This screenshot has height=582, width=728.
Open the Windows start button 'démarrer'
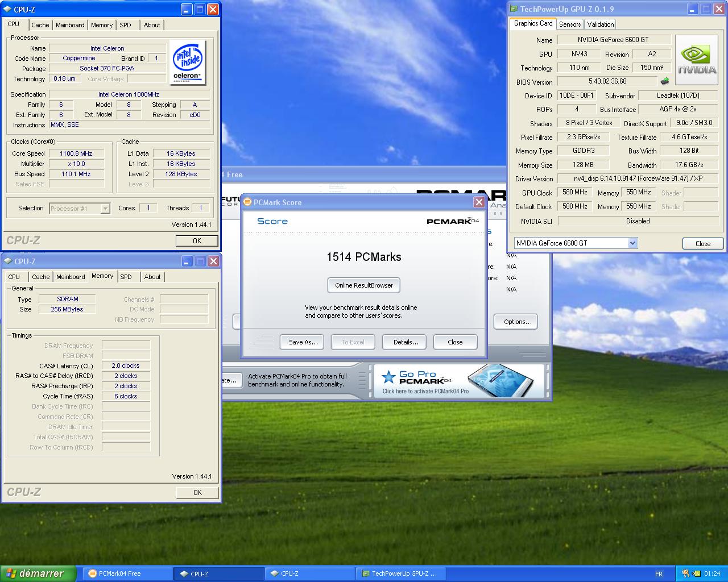click(x=38, y=573)
